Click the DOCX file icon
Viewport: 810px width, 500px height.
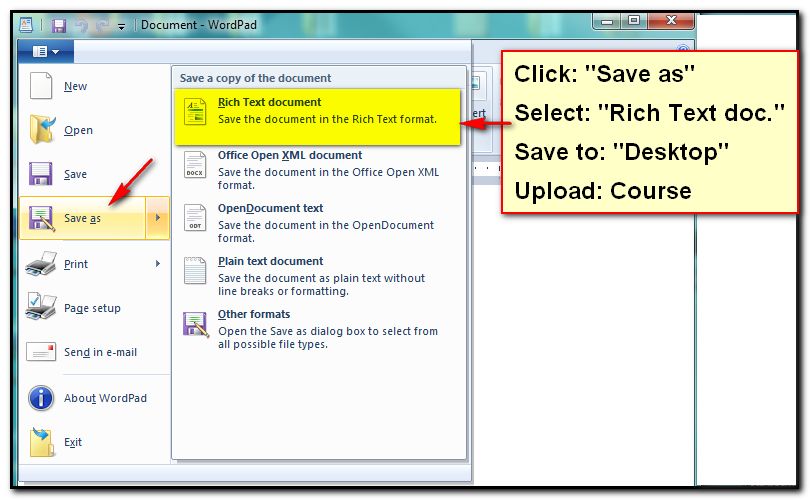point(195,165)
